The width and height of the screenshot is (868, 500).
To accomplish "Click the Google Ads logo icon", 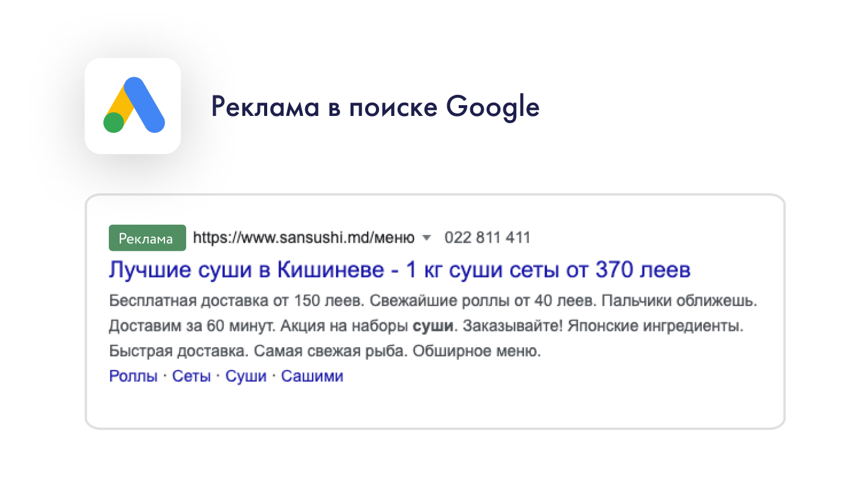I will (x=133, y=106).
